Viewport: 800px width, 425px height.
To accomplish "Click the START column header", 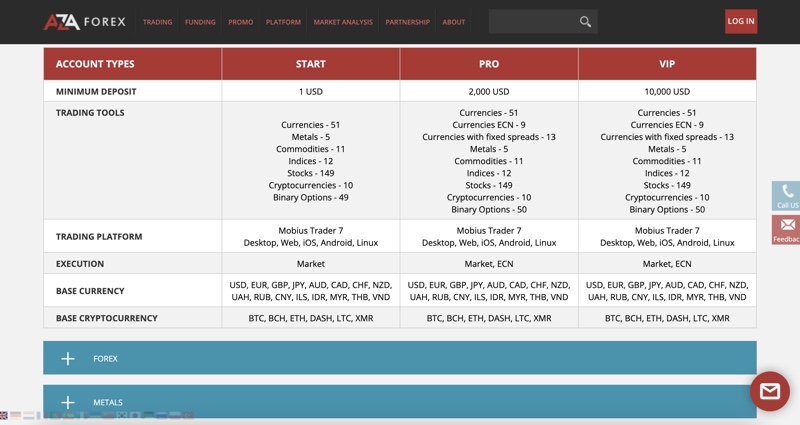I will (x=311, y=64).
